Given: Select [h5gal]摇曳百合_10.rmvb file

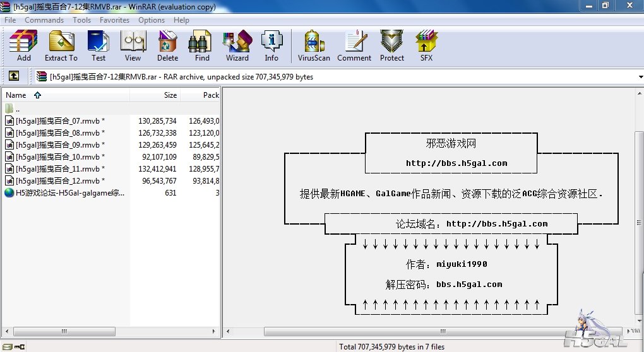Looking at the screenshot, I should [x=60, y=156].
